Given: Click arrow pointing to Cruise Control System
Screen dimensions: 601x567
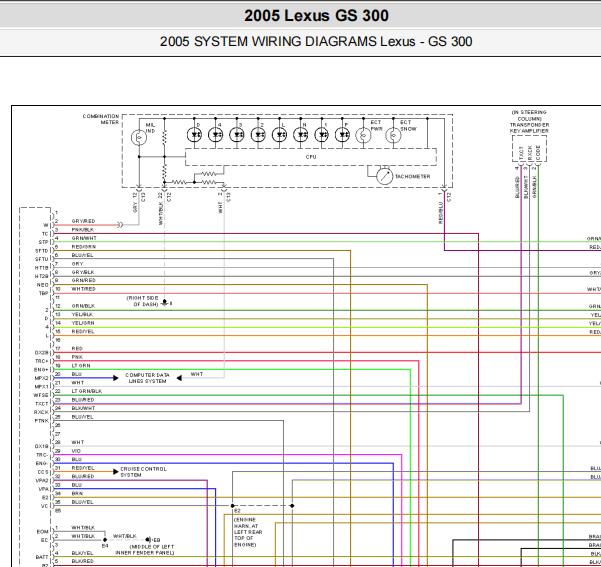Looking at the screenshot, I should [x=116, y=472].
